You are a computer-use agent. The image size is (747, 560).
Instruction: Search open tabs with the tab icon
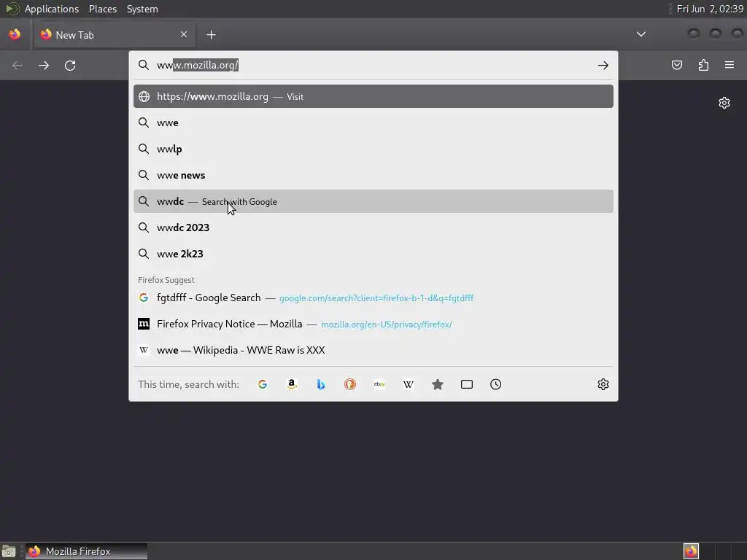pos(467,384)
